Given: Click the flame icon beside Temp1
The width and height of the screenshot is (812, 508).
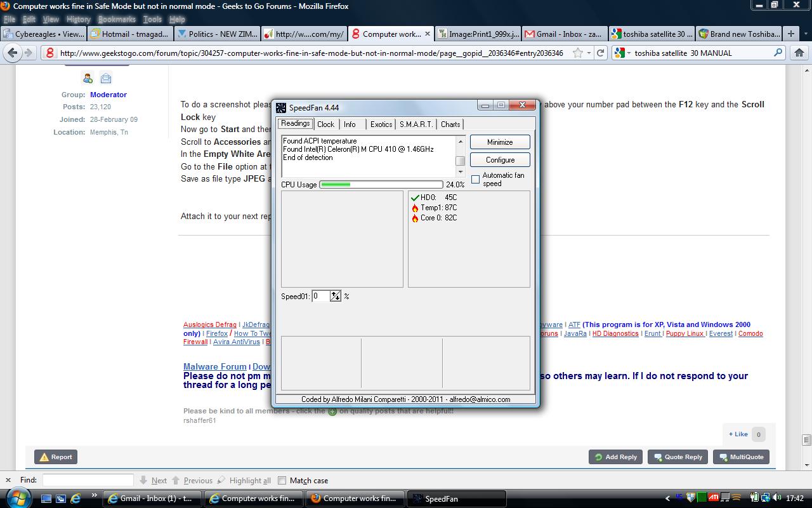Looking at the screenshot, I should point(415,208).
